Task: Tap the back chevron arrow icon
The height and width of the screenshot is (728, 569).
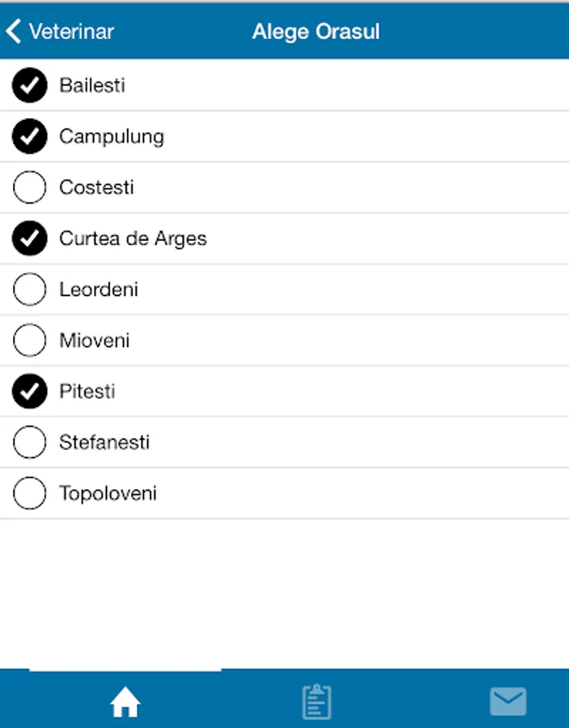Action: (14, 31)
